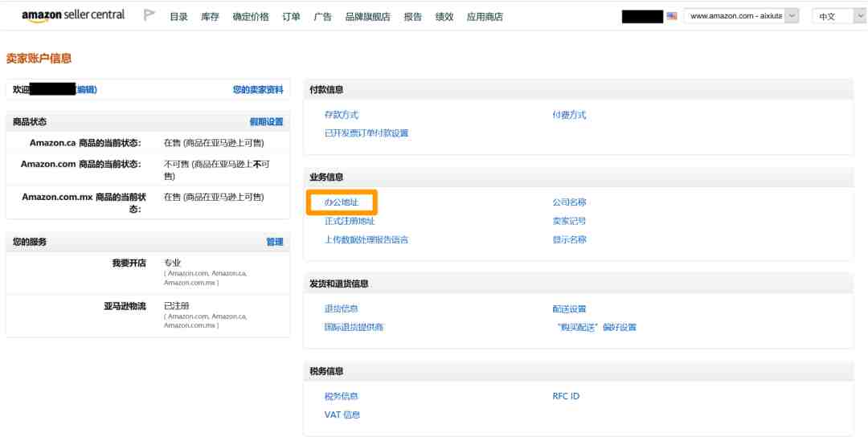Screen dimensions: 868x445
Task: Open 公司名称 link
Action: click(x=569, y=202)
